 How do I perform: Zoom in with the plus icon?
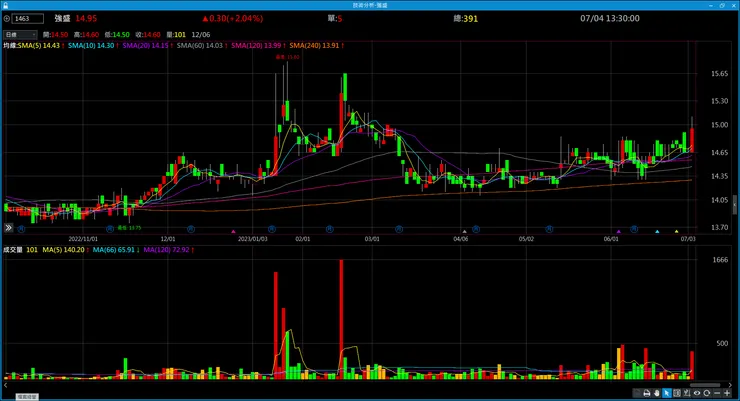pyautogui.click(x=727, y=393)
